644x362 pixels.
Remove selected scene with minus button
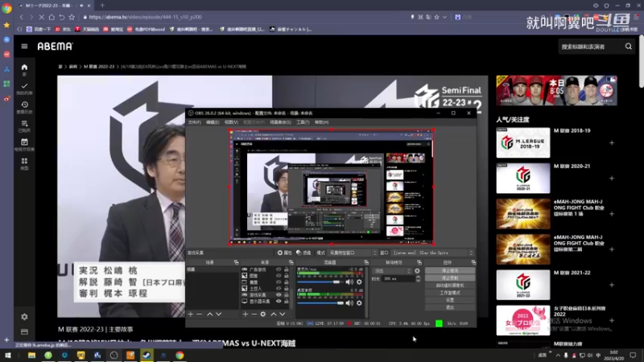200,314
